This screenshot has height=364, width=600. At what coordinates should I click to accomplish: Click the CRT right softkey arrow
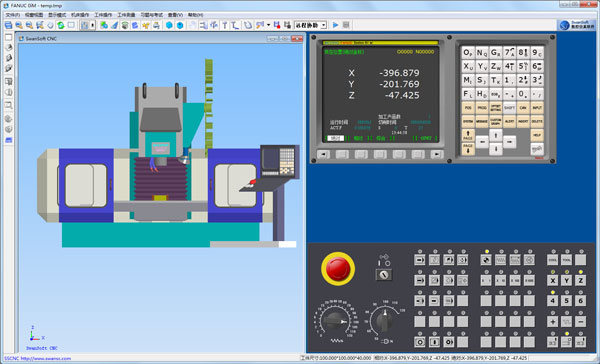[437, 154]
